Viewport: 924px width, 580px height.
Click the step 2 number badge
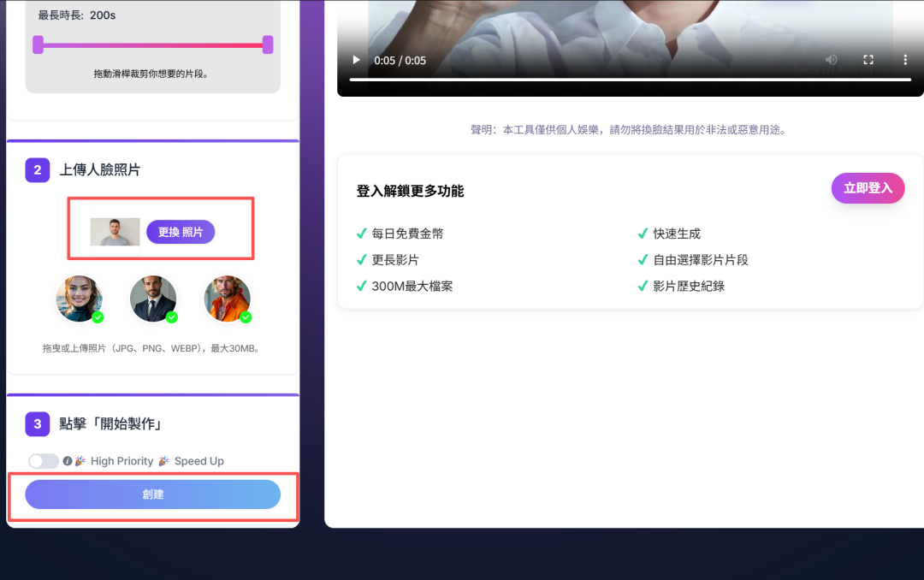pos(37,170)
